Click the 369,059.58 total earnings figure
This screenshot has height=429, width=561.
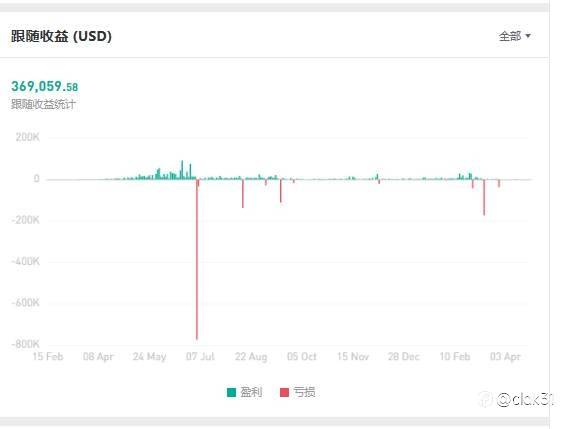pyautogui.click(x=44, y=86)
